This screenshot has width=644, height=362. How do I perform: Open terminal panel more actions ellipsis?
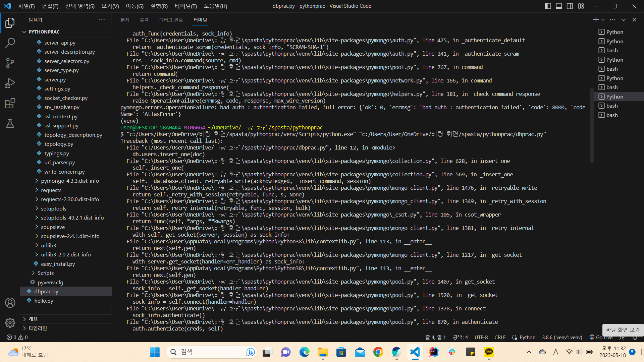(x=613, y=20)
